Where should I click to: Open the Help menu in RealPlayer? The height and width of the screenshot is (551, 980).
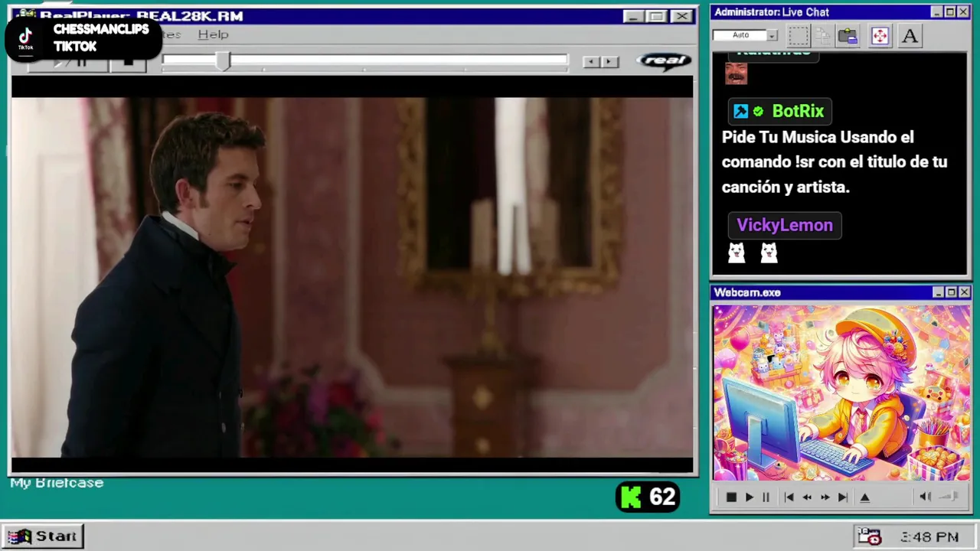point(213,34)
